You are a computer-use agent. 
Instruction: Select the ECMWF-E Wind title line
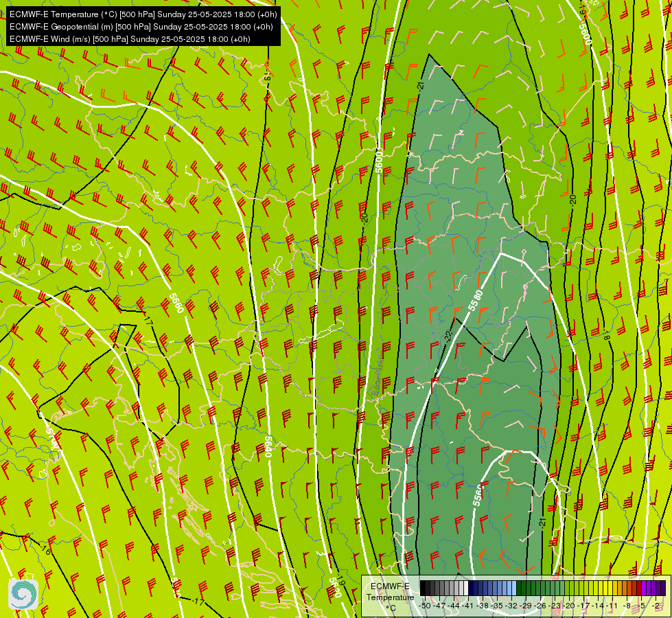tap(130, 39)
